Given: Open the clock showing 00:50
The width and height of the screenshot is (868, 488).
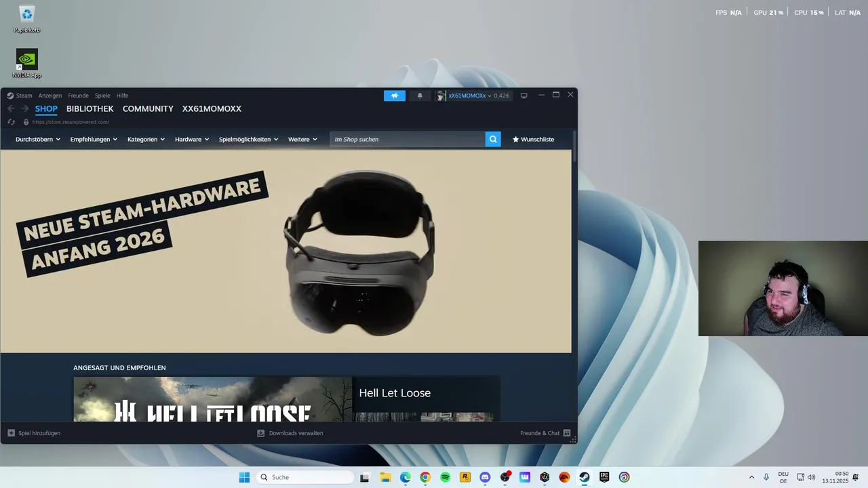Looking at the screenshot, I should (835, 477).
